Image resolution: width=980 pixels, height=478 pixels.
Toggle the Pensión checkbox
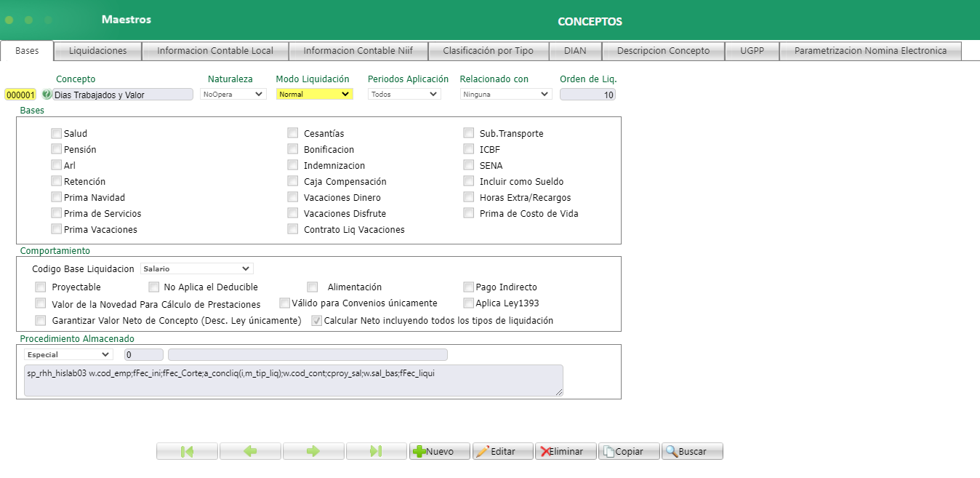coord(57,149)
